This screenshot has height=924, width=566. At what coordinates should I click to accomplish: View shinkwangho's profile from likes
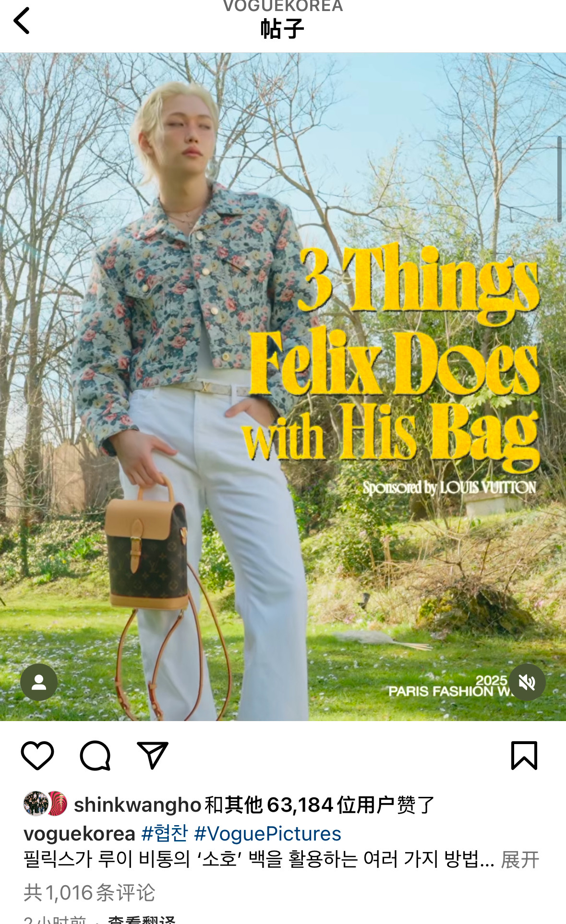pyautogui.click(x=137, y=805)
